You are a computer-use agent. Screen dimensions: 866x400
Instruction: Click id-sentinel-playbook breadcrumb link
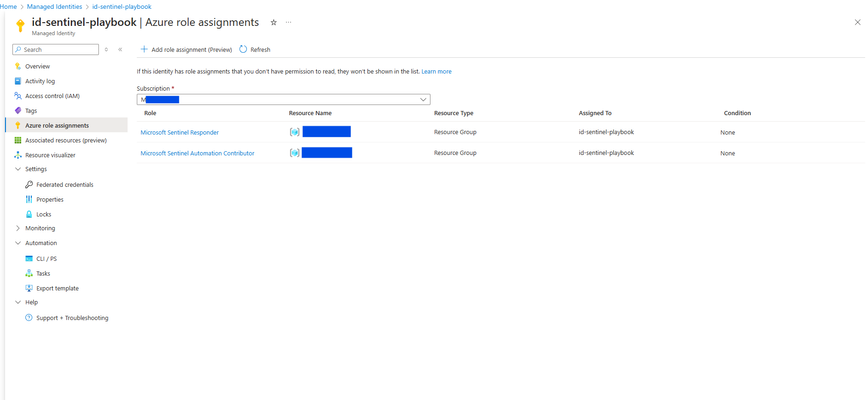[x=122, y=7]
